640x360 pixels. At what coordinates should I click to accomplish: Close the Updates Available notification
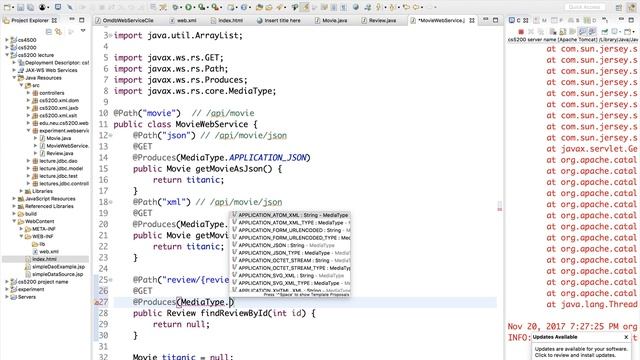pyautogui.click(x=626, y=337)
